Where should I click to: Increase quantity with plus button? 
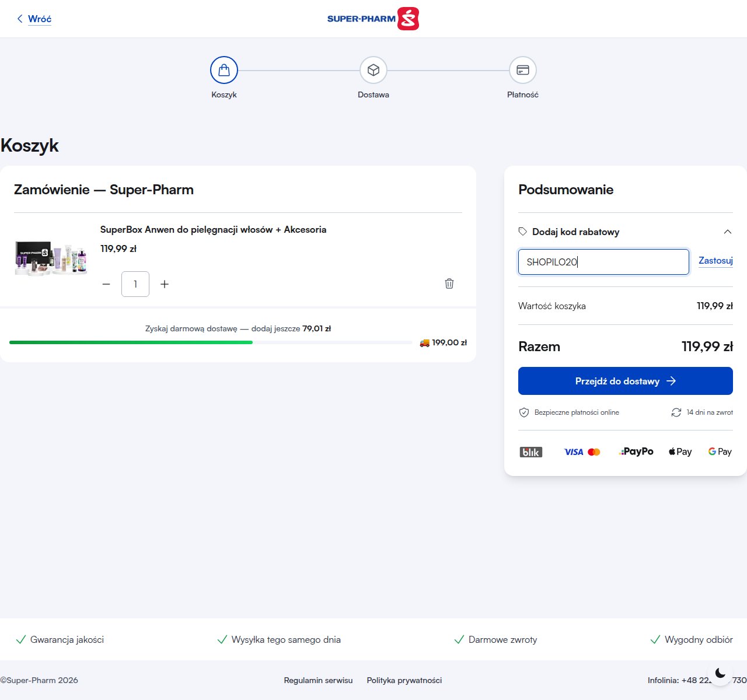(x=165, y=284)
